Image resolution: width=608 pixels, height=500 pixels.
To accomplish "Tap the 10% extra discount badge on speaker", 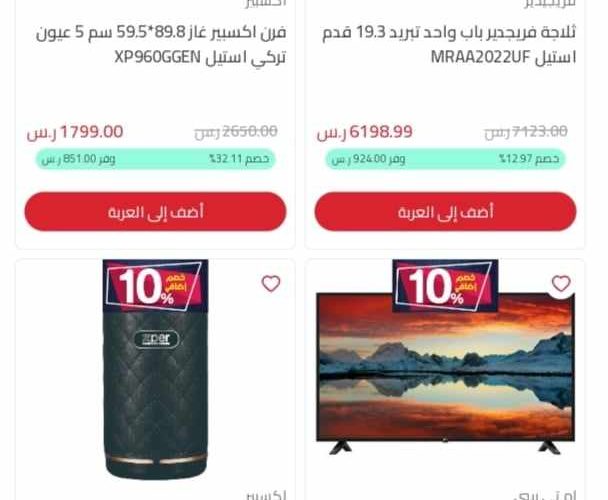I will pyautogui.click(x=155, y=286).
